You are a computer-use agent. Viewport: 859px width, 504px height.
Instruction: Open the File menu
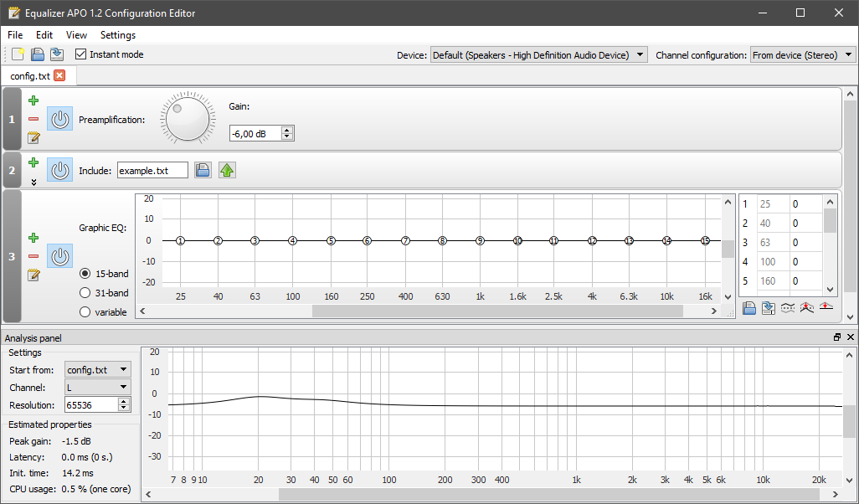15,35
